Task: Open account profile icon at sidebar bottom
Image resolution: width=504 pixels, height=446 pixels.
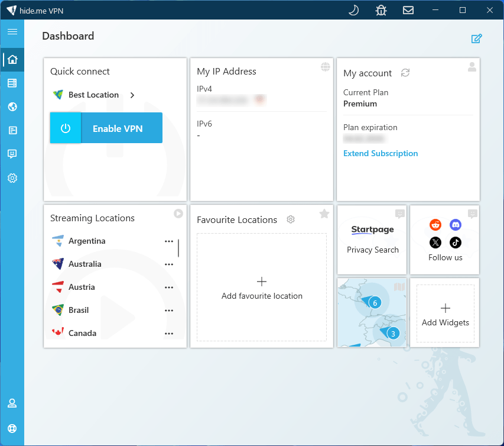Action: pos(12,403)
